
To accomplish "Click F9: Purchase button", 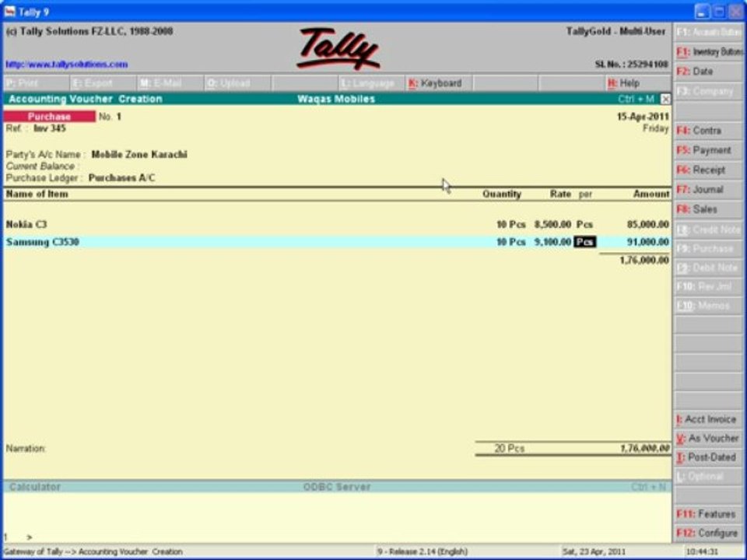I will pos(708,249).
